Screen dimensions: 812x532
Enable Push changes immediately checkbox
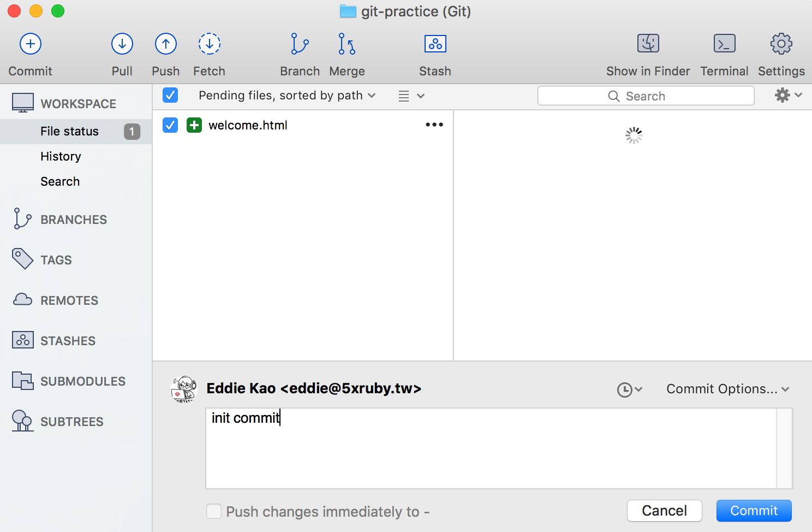214,511
